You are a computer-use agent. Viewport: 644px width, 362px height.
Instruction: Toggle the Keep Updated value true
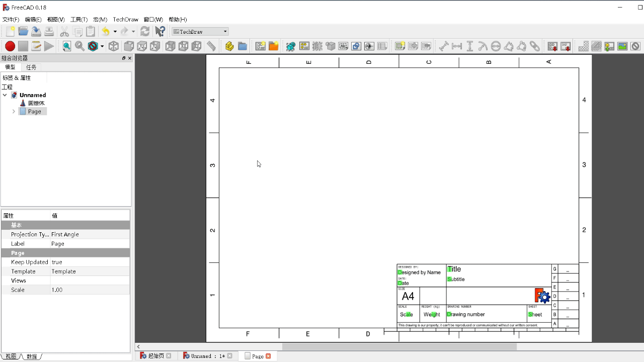coord(90,262)
